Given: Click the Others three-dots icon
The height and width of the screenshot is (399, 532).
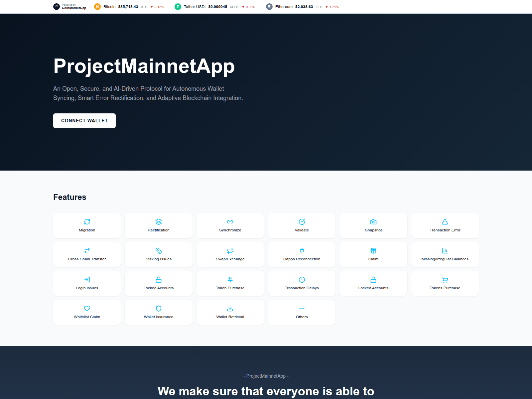Looking at the screenshot, I should tap(302, 309).
